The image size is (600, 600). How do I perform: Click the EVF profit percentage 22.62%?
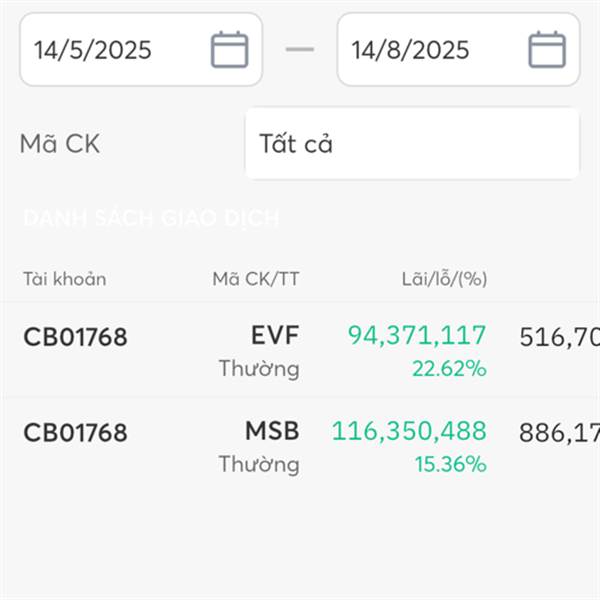tap(449, 368)
